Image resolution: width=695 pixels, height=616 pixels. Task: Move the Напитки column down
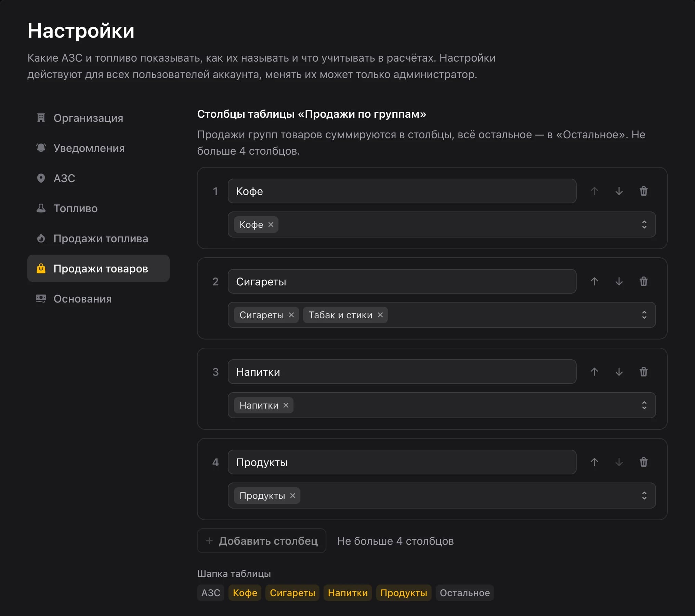point(619,372)
